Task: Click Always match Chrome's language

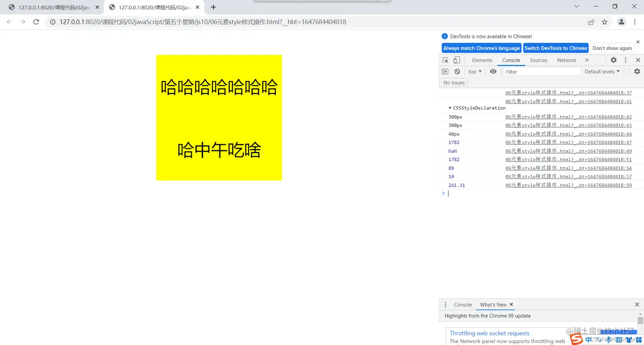Action: tap(481, 48)
